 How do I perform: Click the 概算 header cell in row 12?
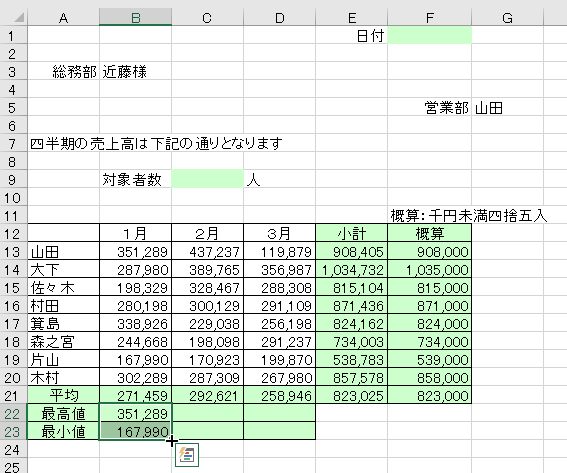click(x=430, y=233)
